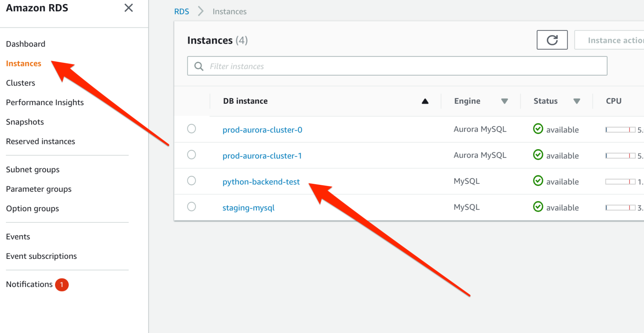Refresh the instances list
Screen dimensions: 644x333
(552, 40)
